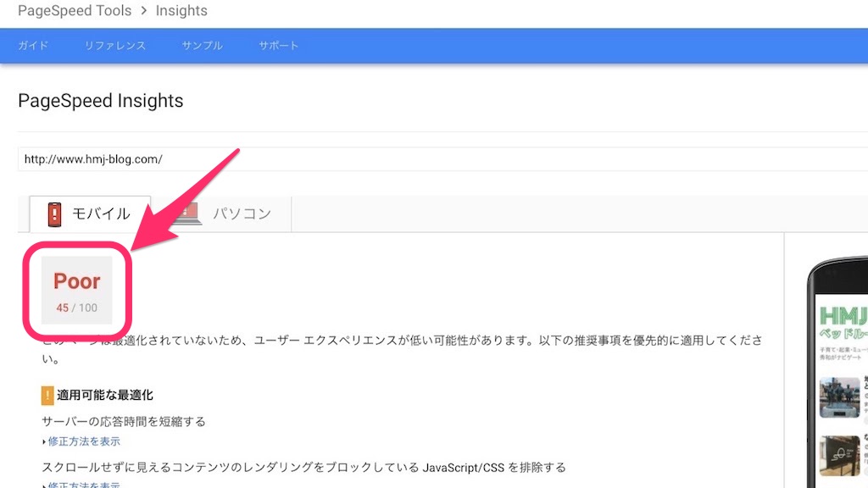Viewport: 868px width, 488px height.
Task: Click the HMJ logo in phone preview
Action: (843, 317)
